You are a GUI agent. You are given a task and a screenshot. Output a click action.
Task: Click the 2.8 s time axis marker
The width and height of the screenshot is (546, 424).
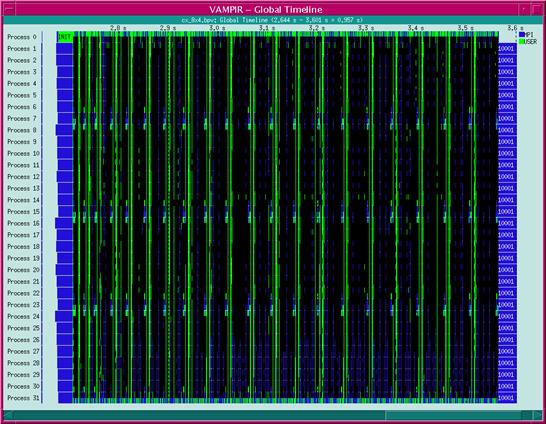tap(118, 28)
